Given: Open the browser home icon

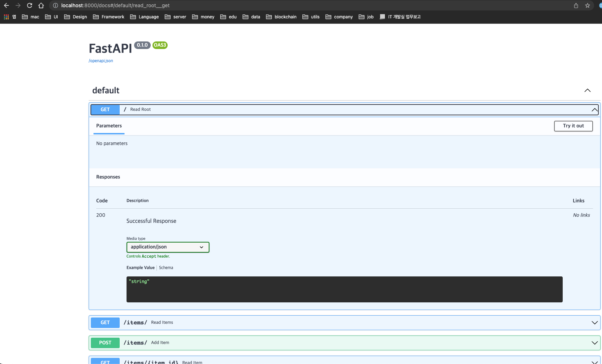Looking at the screenshot, I should pos(41,5).
